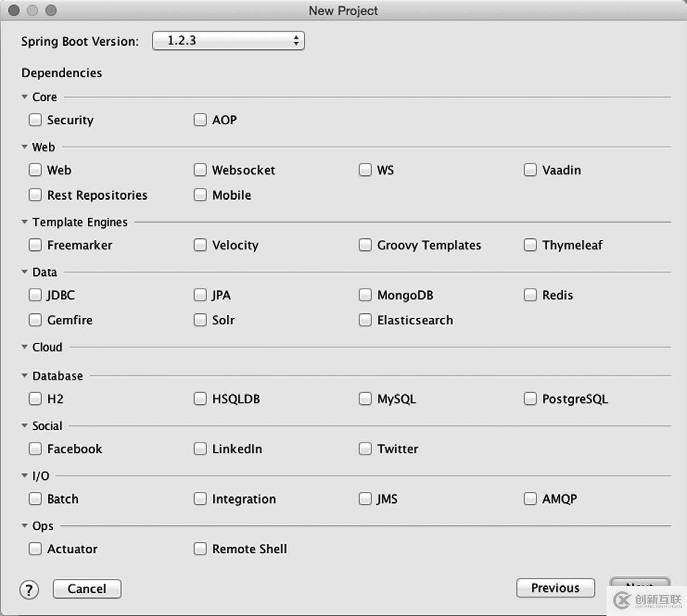
Task: Tick the AOP checkbox
Action: 200,120
